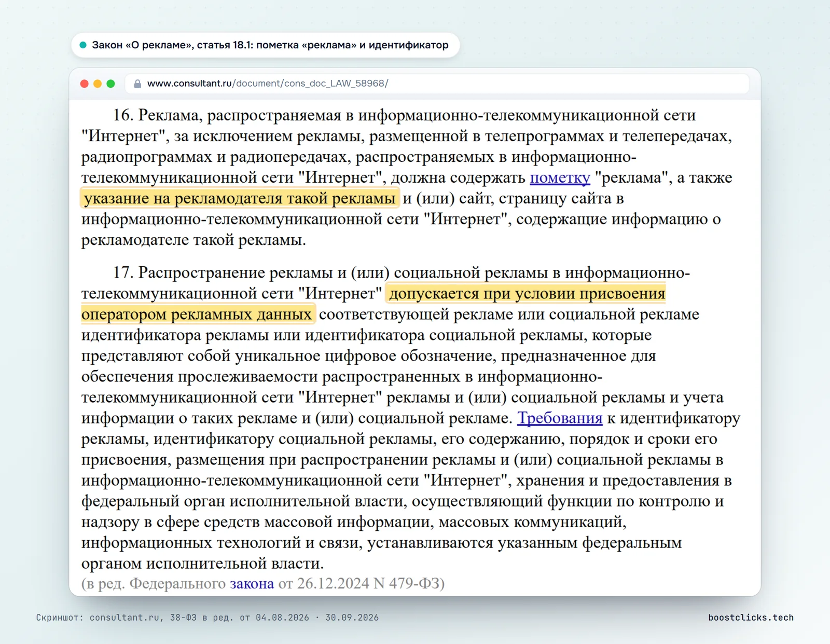Click the amendment date "26.12.2024 N 479-ФЗ"
The image size is (830, 644).
coord(368,584)
